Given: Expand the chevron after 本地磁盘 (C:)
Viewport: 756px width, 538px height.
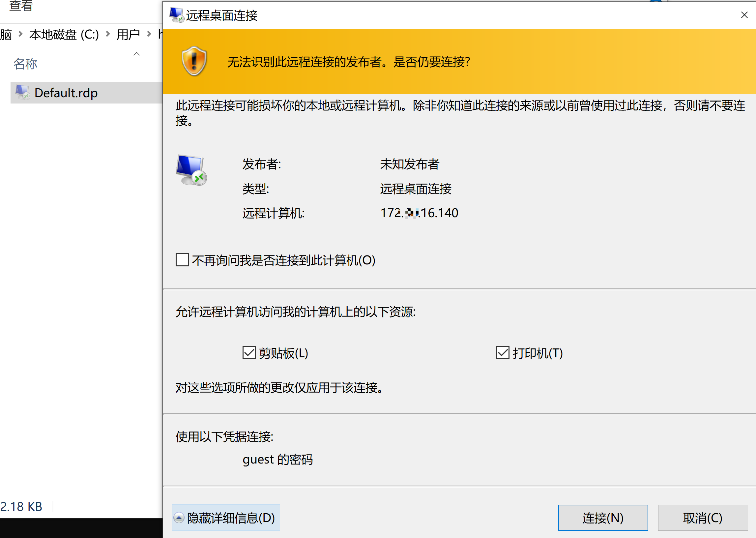Looking at the screenshot, I should [108, 34].
